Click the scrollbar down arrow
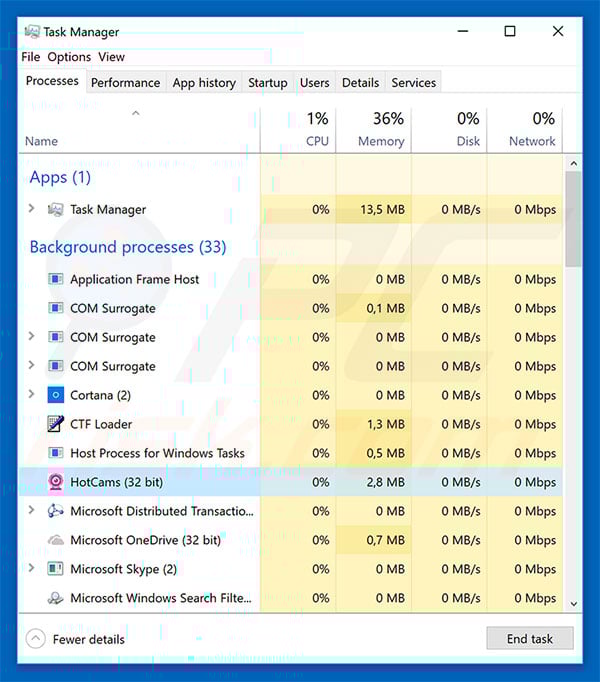600x682 pixels. [573, 604]
